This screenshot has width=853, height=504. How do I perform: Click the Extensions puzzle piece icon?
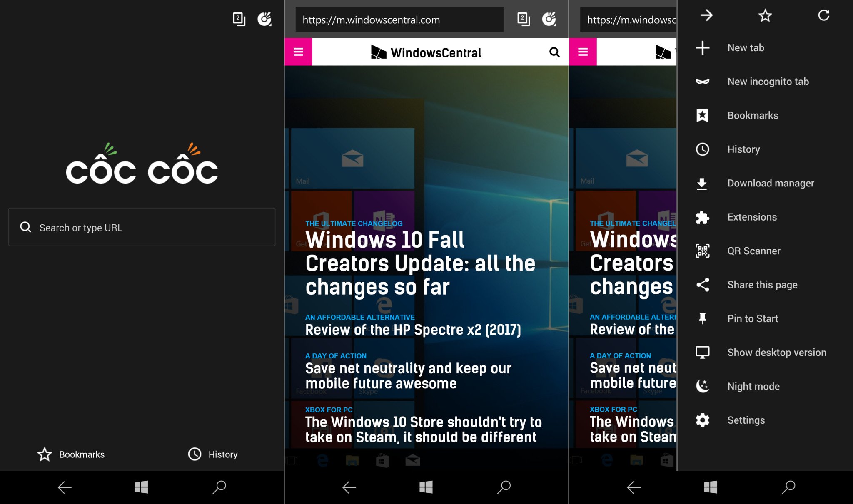703,217
